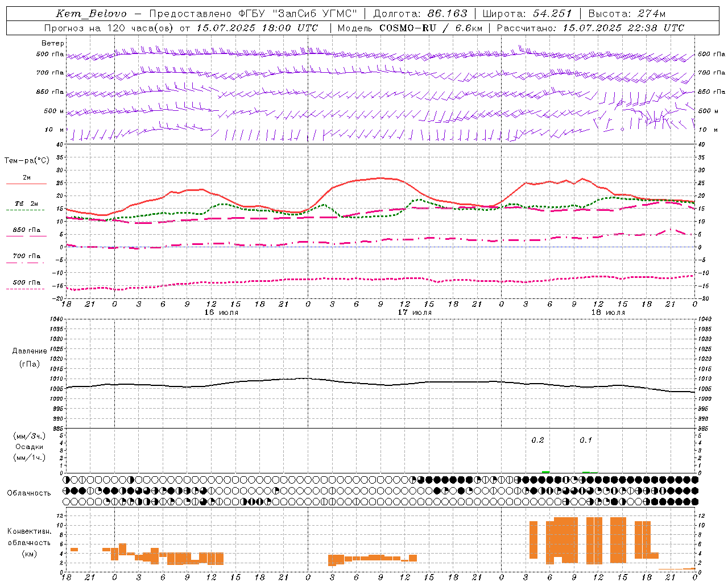728x582 pixels.
Task: Click the "(гПа)" unit under Давление
Action: pos(30,364)
